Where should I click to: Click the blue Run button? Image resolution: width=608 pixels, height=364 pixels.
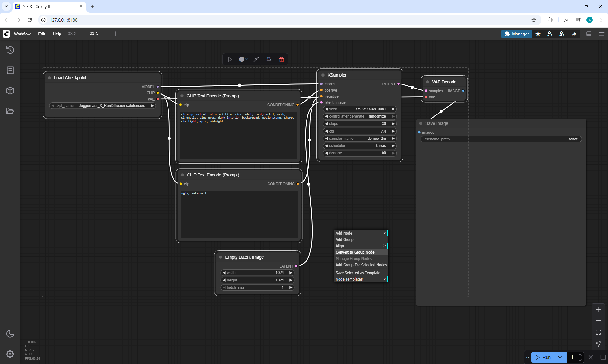coord(544,357)
